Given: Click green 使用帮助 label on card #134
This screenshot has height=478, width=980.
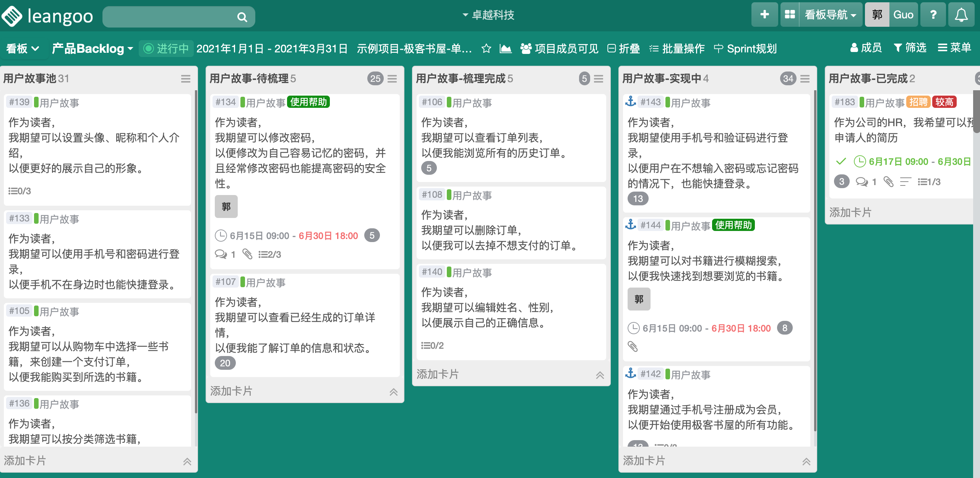Looking at the screenshot, I should coord(308,102).
